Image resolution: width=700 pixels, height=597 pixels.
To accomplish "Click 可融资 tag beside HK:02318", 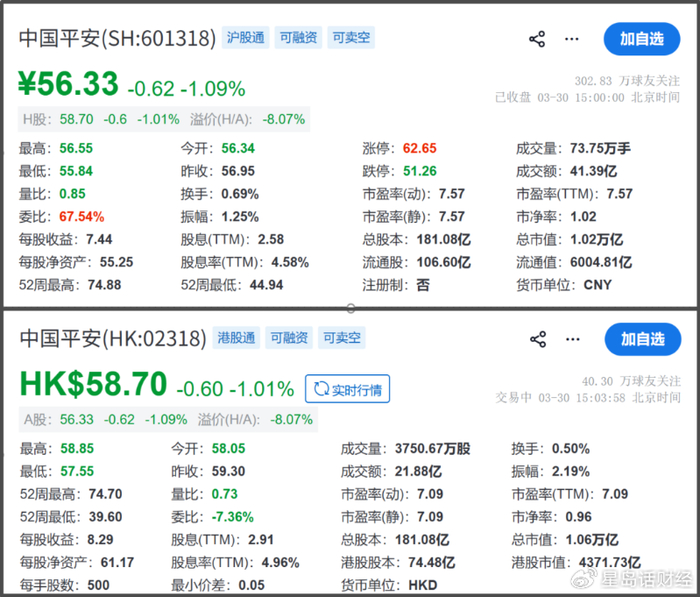I will click(288, 338).
